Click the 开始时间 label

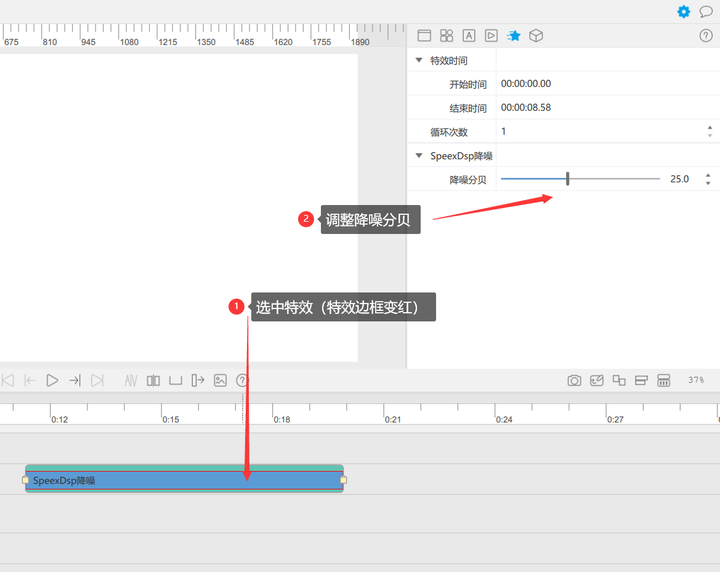467,84
